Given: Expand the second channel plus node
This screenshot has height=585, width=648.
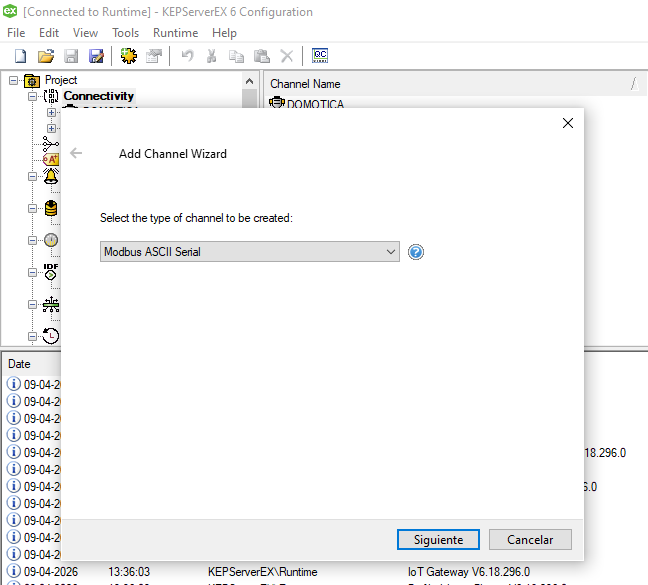Looking at the screenshot, I should [51, 128].
